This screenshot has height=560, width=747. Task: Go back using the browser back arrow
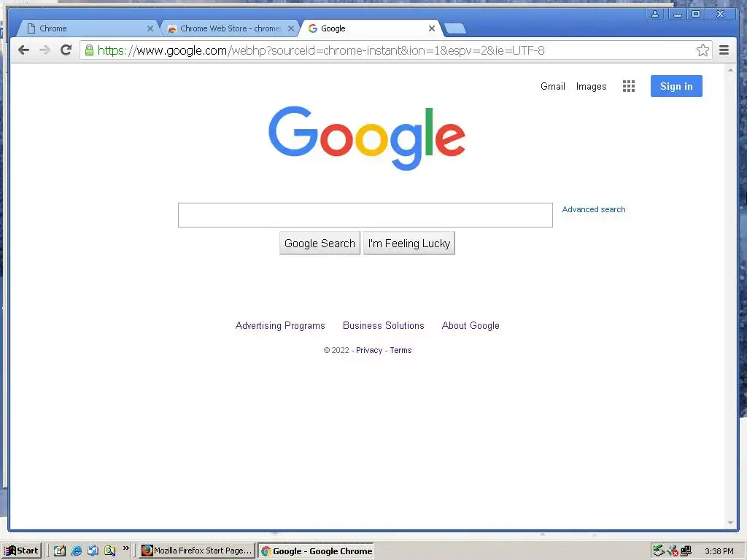(x=23, y=50)
